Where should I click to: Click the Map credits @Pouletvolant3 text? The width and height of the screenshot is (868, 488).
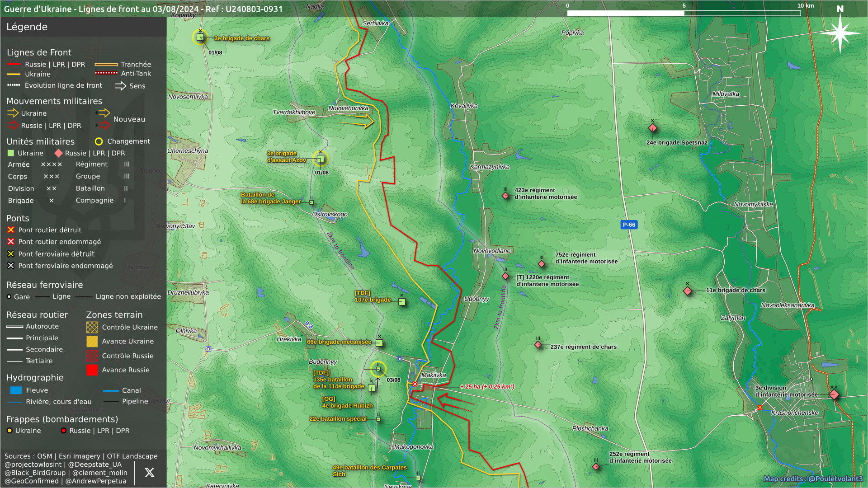(x=813, y=479)
